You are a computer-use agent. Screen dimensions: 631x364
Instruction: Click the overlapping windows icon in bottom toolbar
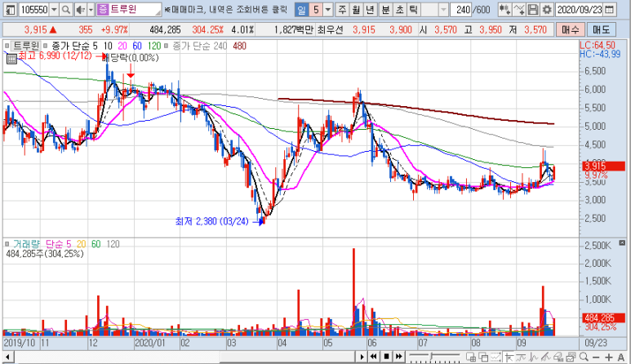(483, 357)
